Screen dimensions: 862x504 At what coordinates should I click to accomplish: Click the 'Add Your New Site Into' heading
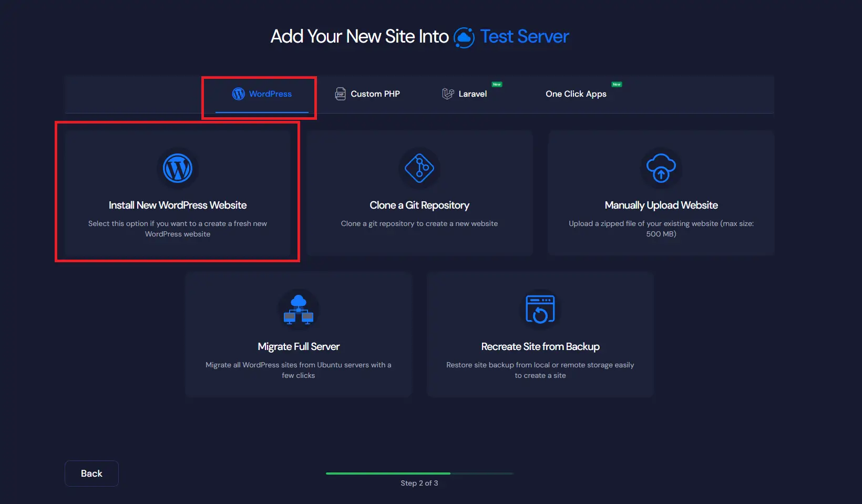(x=360, y=36)
